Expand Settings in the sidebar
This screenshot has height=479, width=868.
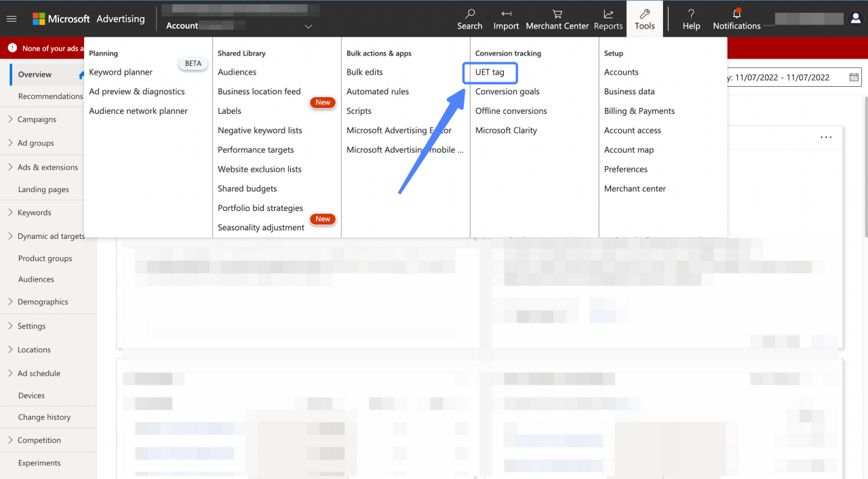[x=10, y=326]
